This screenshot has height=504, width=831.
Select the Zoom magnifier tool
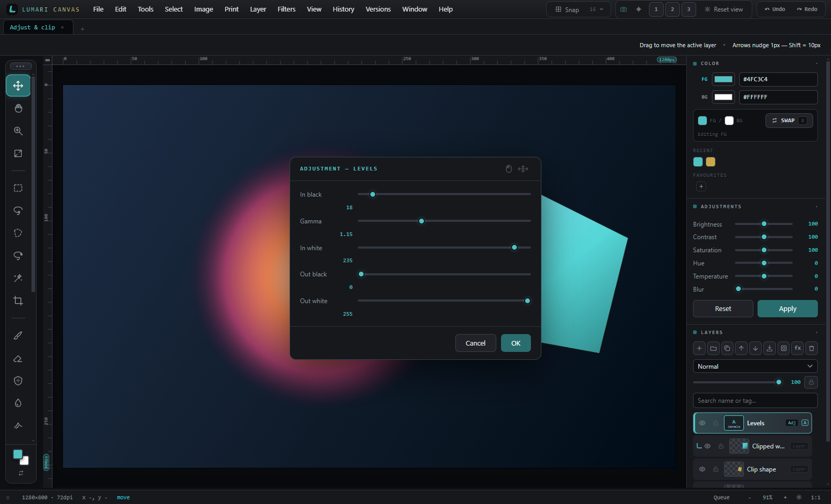coord(18,131)
